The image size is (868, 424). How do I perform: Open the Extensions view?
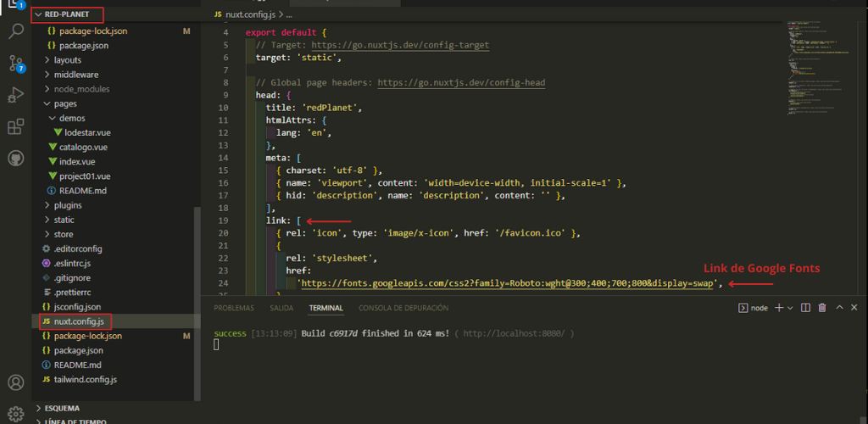pyautogui.click(x=16, y=126)
